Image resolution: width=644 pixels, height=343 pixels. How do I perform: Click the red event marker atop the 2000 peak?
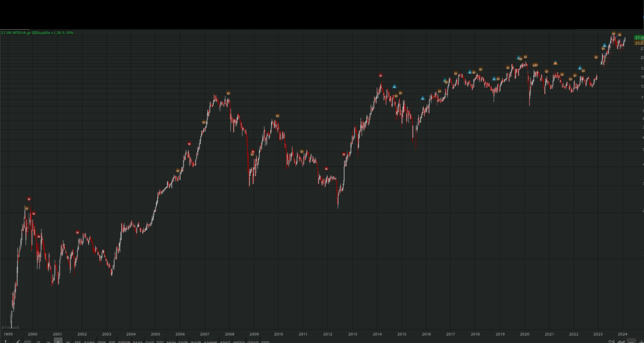29,200
